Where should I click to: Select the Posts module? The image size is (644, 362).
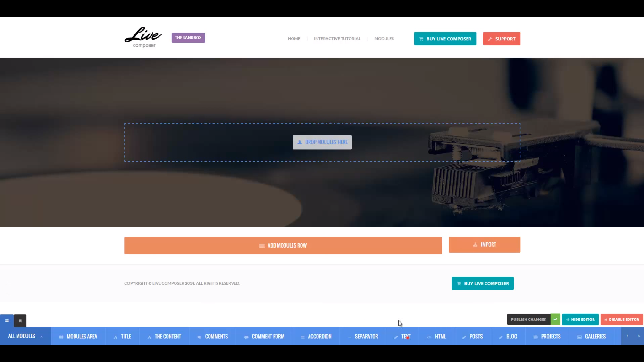(x=472, y=337)
